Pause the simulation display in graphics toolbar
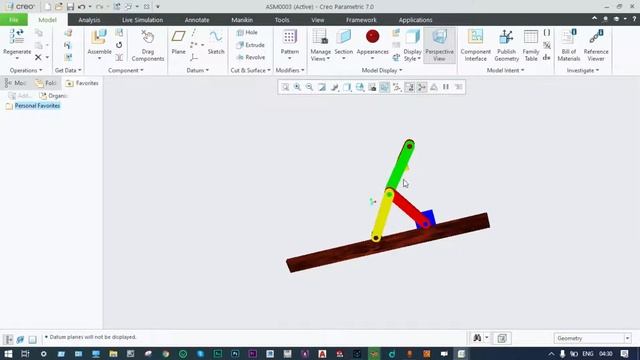The image size is (640, 360). point(446,87)
